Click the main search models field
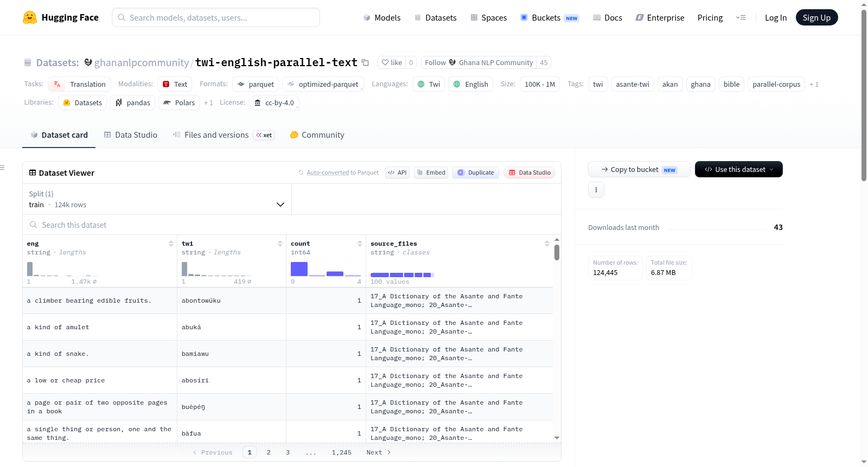The width and height of the screenshot is (868, 467). click(x=216, y=17)
